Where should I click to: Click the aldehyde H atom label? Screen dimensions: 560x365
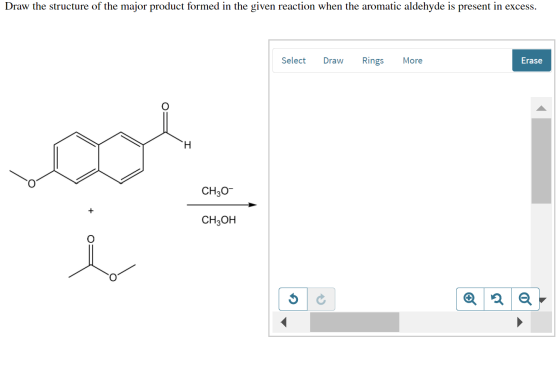[x=188, y=145]
